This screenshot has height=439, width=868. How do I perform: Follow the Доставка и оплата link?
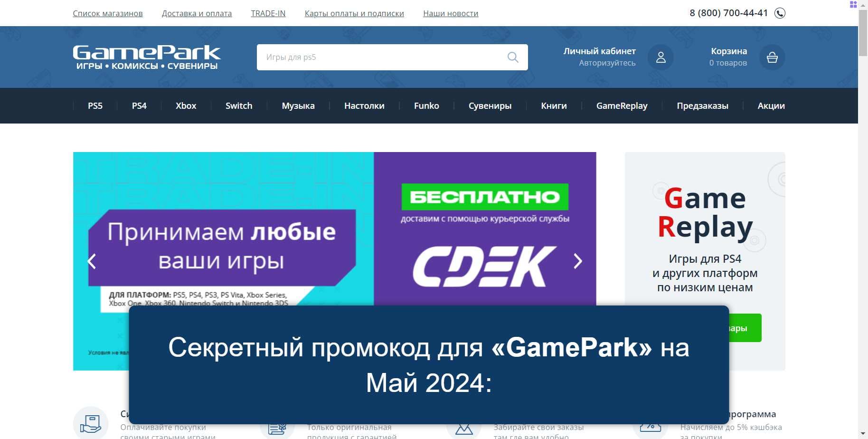click(197, 13)
